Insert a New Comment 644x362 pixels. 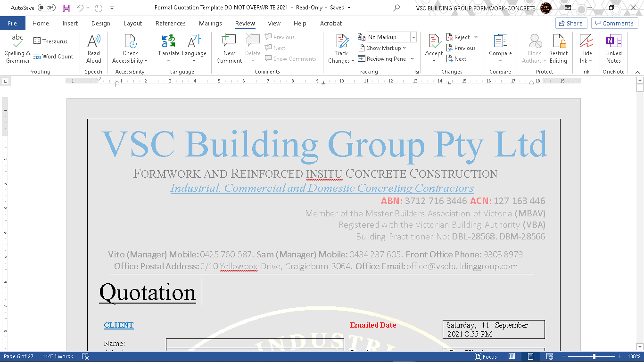(229, 49)
